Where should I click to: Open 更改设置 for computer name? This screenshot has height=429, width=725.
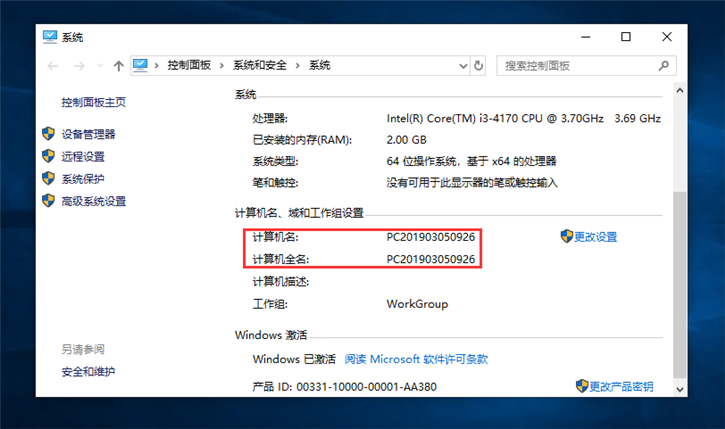pyautogui.click(x=594, y=237)
